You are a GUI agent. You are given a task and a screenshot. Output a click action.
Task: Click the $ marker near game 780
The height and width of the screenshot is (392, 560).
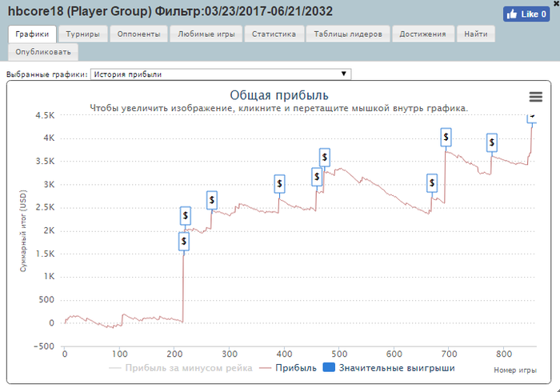[x=492, y=142]
